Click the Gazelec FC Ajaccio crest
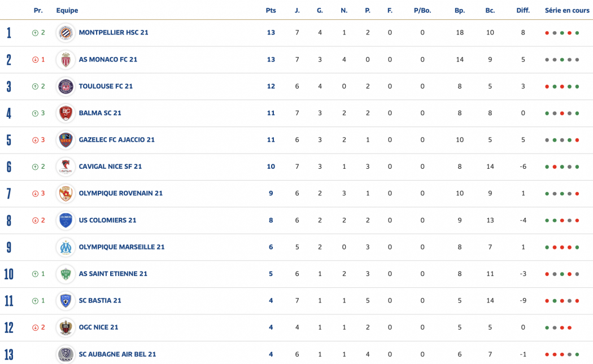 pyautogui.click(x=66, y=140)
